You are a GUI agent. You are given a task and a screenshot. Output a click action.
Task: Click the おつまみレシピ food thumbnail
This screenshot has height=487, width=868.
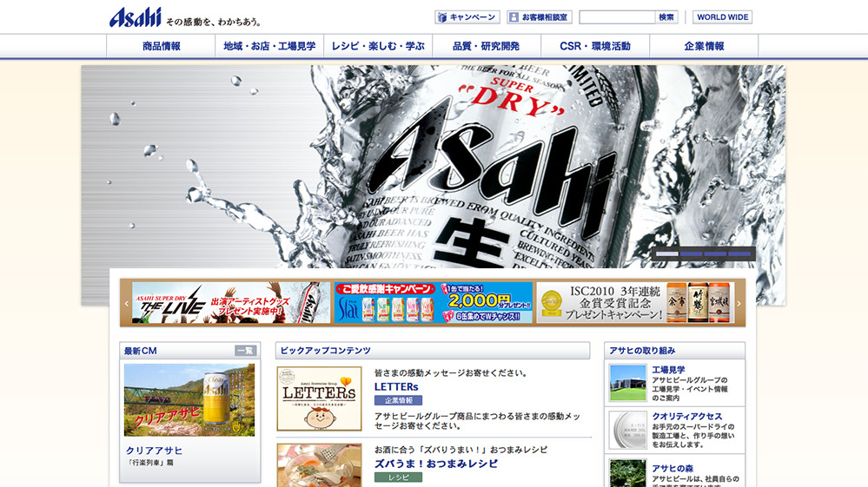pyautogui.click(x=320, y=465)
